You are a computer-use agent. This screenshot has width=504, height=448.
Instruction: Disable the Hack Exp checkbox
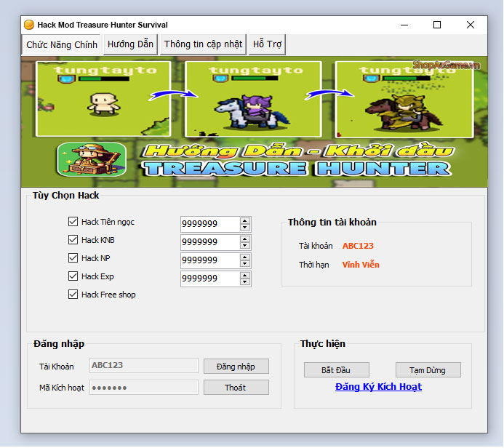[73, 276]
